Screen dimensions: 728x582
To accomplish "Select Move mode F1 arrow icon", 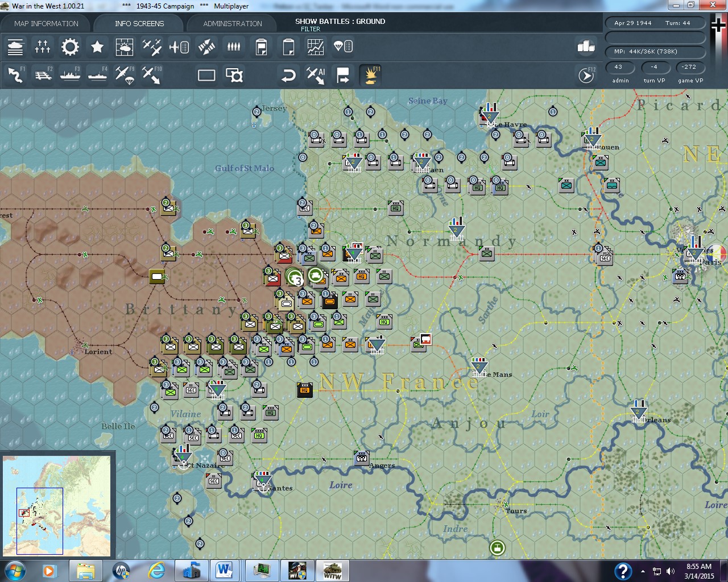I will (15, 75).
